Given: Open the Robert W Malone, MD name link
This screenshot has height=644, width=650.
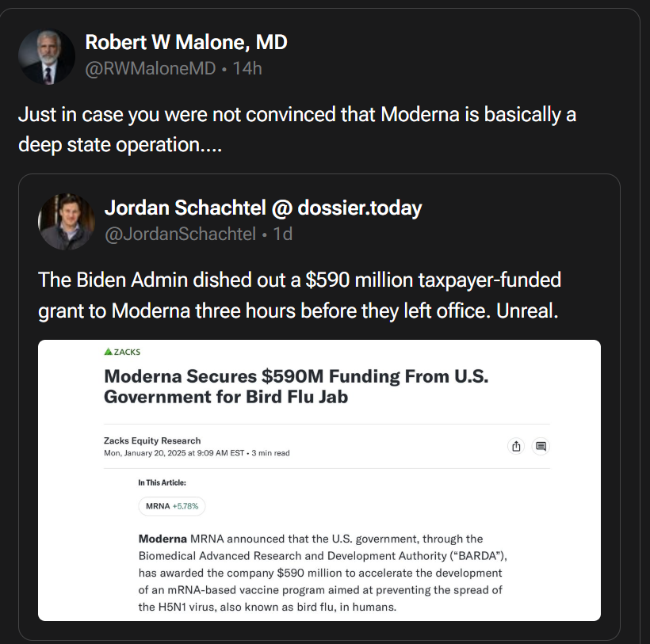Looking at the screenshot, I should (185, 42).
